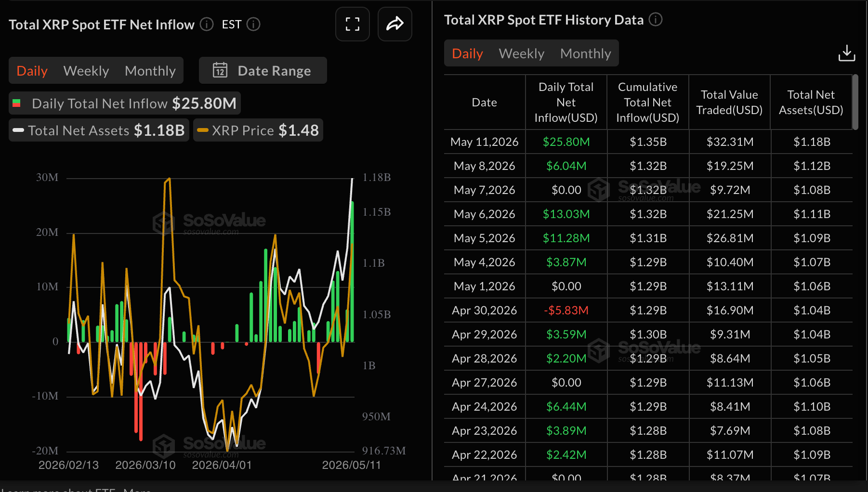Click orange XRP Price line swatch
Viewport: 868px width, 492px height.
pos(203,130)
